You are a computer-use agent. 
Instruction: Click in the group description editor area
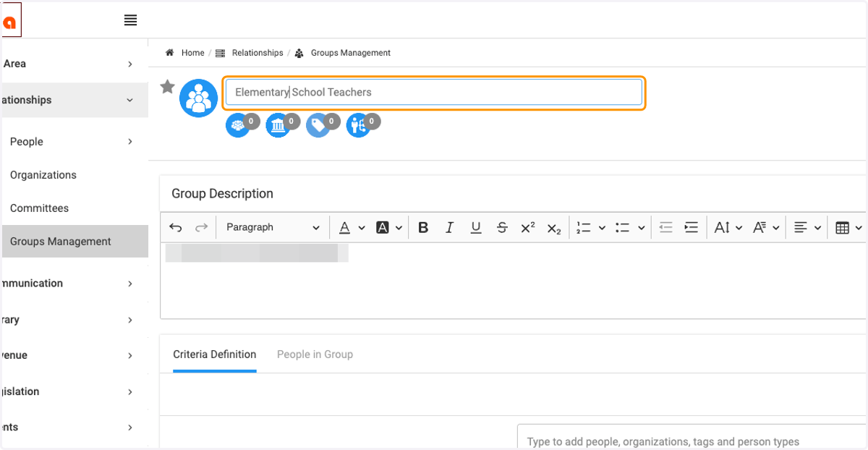513,280
